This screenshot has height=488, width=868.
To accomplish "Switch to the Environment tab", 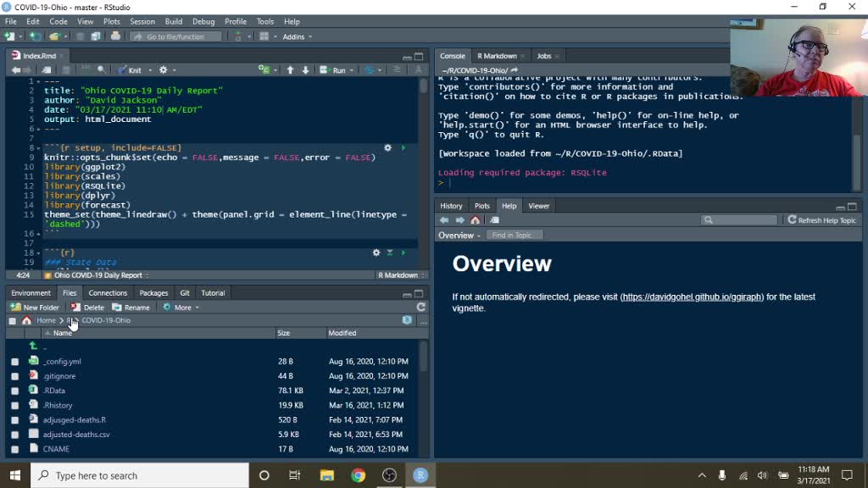I will pos(31,292).
